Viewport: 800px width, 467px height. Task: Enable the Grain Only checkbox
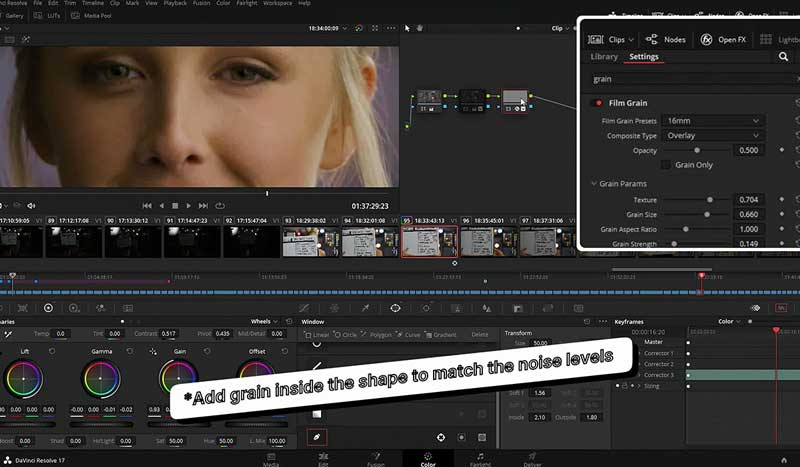(x=665, y=165)
